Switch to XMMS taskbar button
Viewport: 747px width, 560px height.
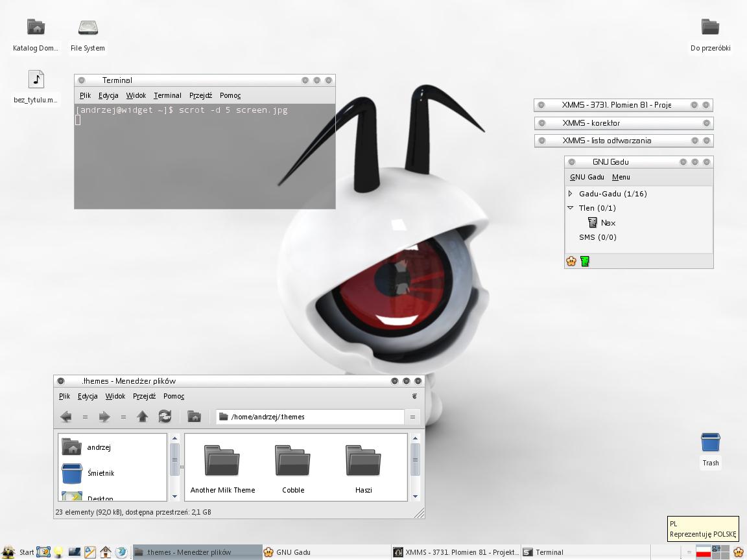tap(456, 552)
